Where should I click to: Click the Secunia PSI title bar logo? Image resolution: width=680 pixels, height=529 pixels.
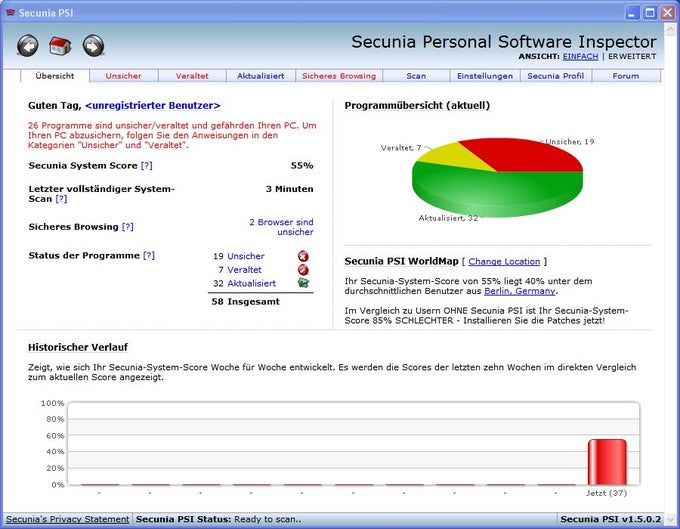tap(10, 13)
